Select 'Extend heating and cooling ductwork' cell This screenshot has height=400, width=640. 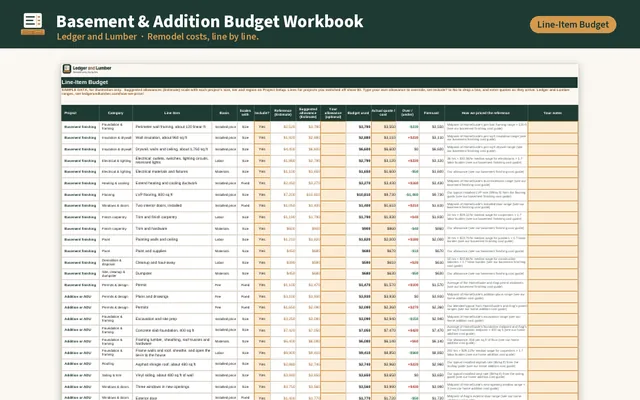tap(172, 183)
